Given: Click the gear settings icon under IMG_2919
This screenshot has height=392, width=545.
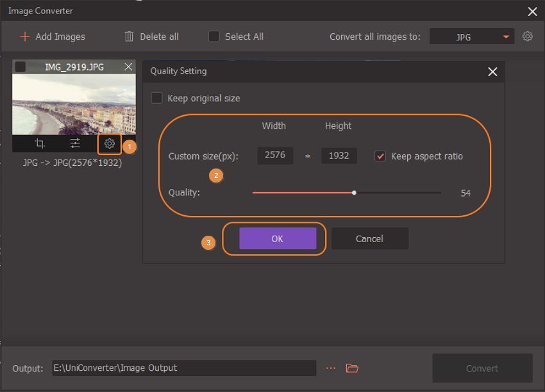Looking at the screenshot, I should (110, 144).
